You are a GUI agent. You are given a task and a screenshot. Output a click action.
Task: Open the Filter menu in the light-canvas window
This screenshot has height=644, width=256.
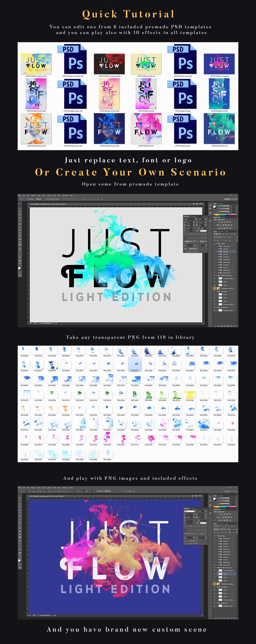click(x=54, y=195)
